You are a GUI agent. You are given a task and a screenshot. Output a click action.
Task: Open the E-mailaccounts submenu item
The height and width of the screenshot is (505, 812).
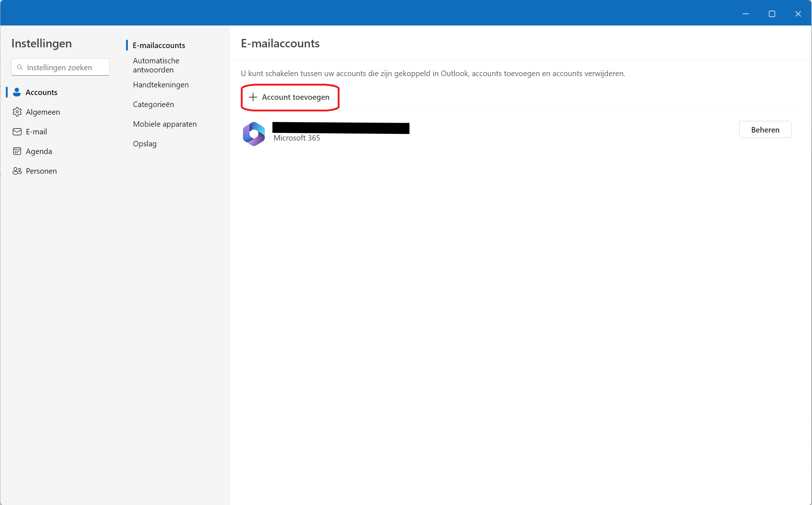coord(159,45)
